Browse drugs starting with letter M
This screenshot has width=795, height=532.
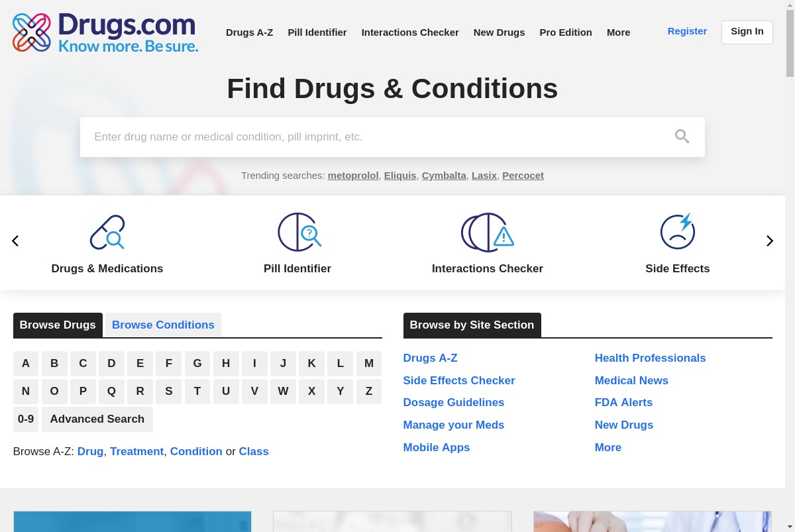coord(369,364)
